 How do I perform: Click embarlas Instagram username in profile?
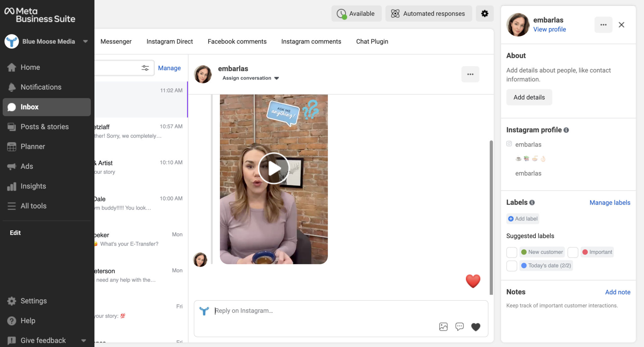tap(528, 144)
